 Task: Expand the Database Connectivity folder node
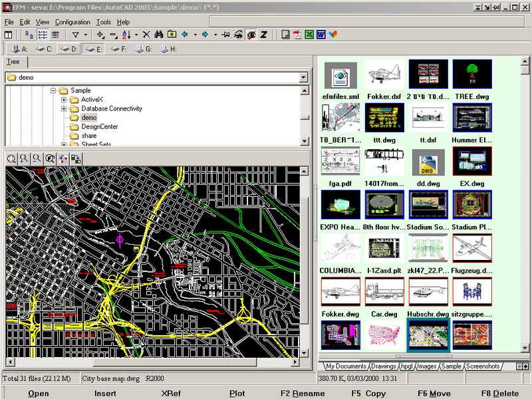coord(64,108)
